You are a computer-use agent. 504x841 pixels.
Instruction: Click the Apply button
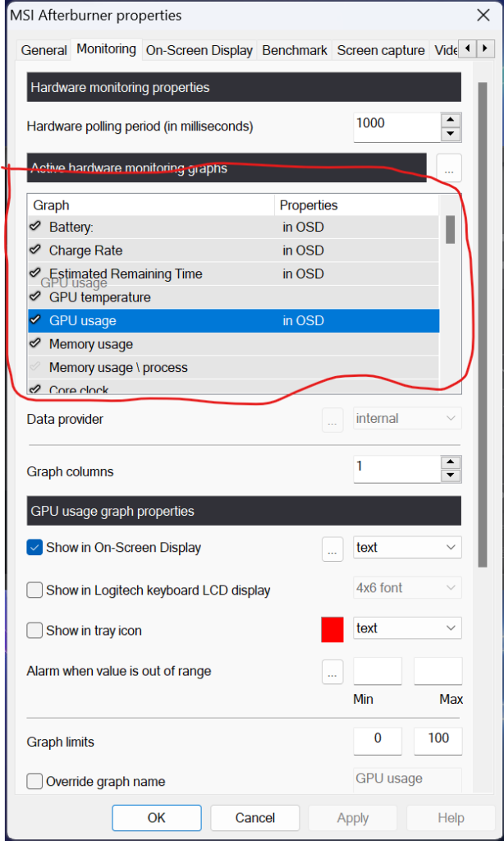point(352,818)
